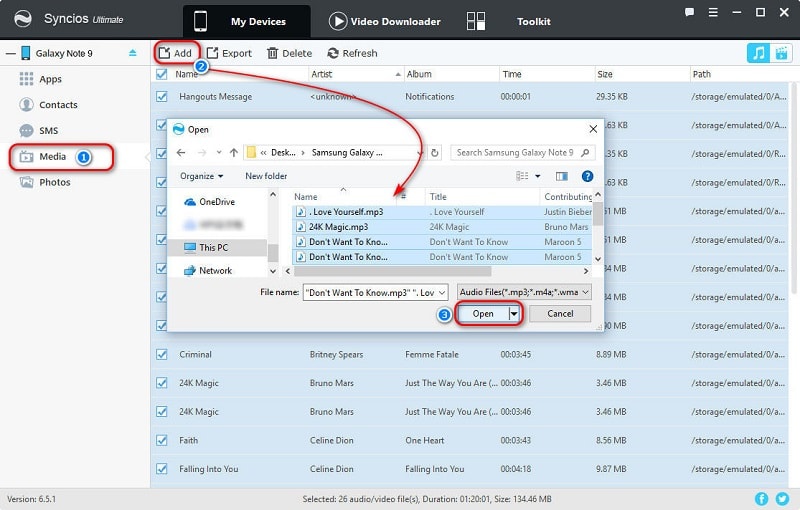Close the Open dialog
Image resolution: width=800 pixels, height=510 pixels.
coord(593,129)
